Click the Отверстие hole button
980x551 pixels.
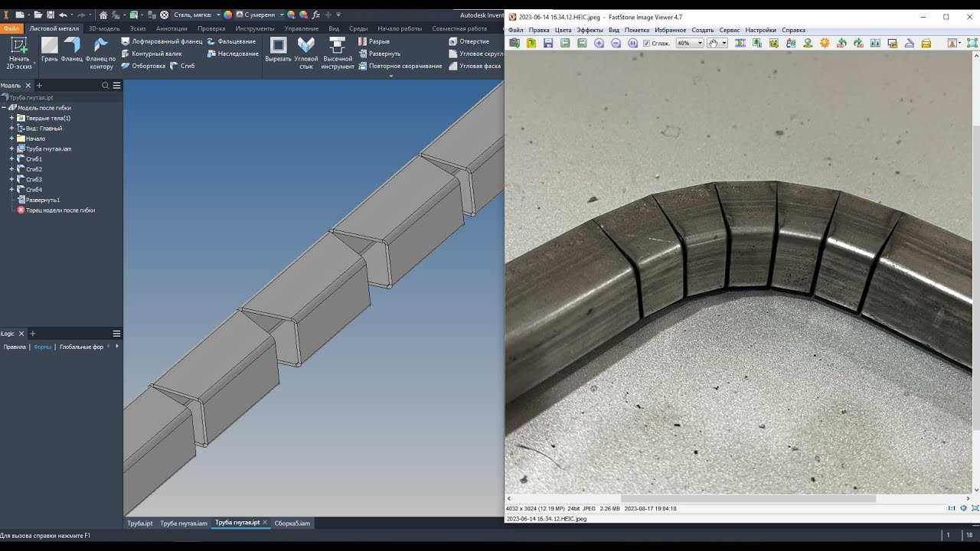point(469,41)
